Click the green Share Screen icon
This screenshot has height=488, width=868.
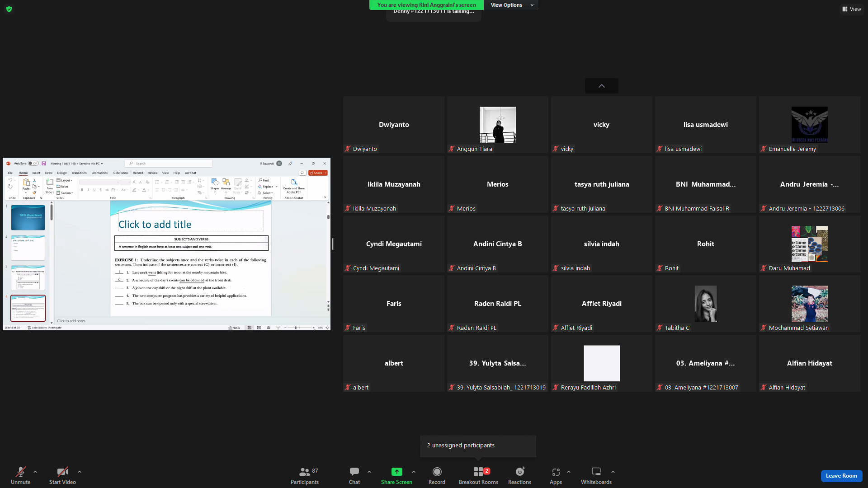click(x=396, y=472)
